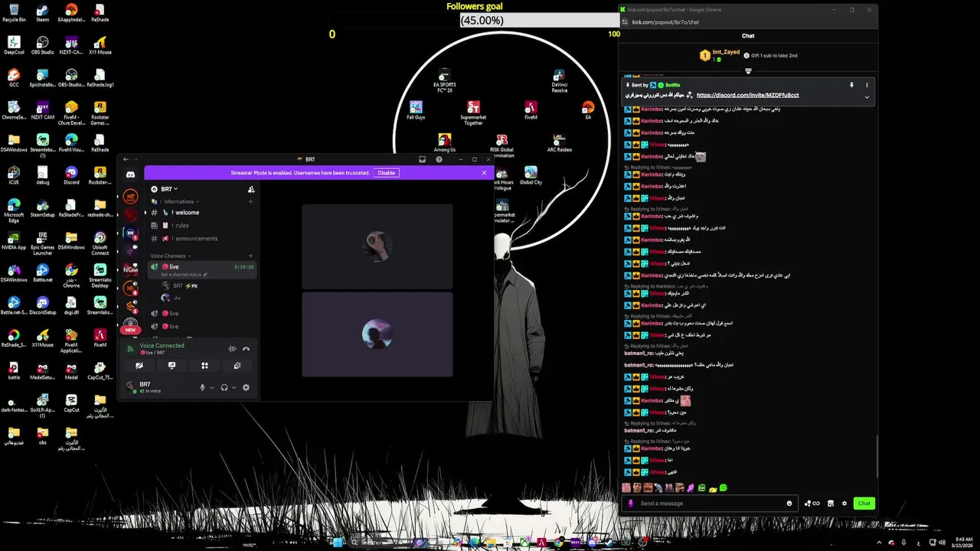
Task: Select Among Us desktop icon
Action: click(444, 143)
